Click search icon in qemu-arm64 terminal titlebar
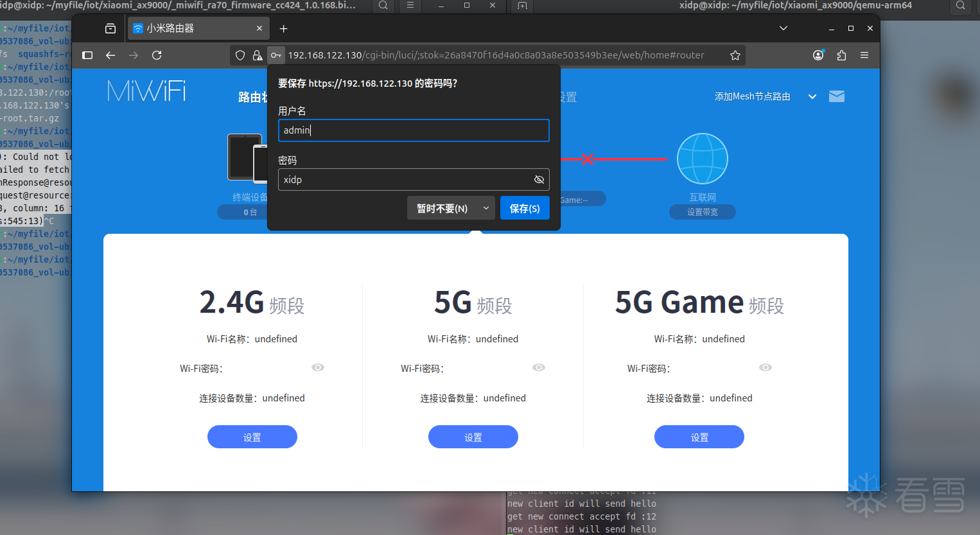 click(x=961, y=5)
